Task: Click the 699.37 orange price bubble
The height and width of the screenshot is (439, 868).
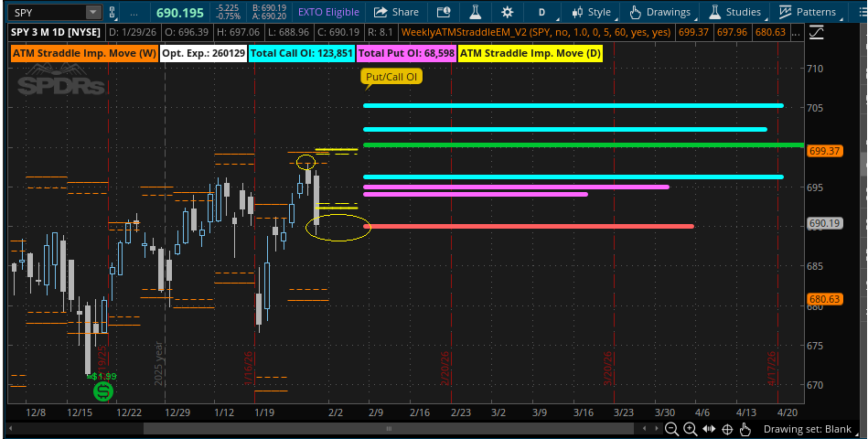Action: point(825,151)
